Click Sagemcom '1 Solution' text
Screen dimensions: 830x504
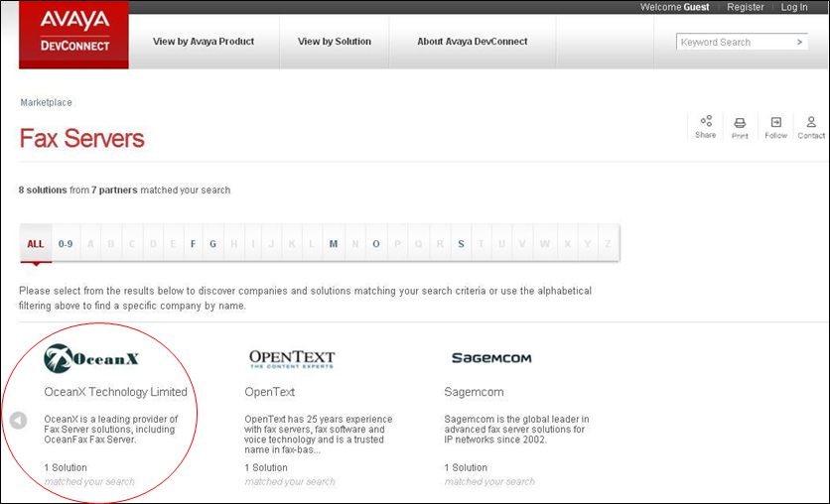(x=466, y=467)
